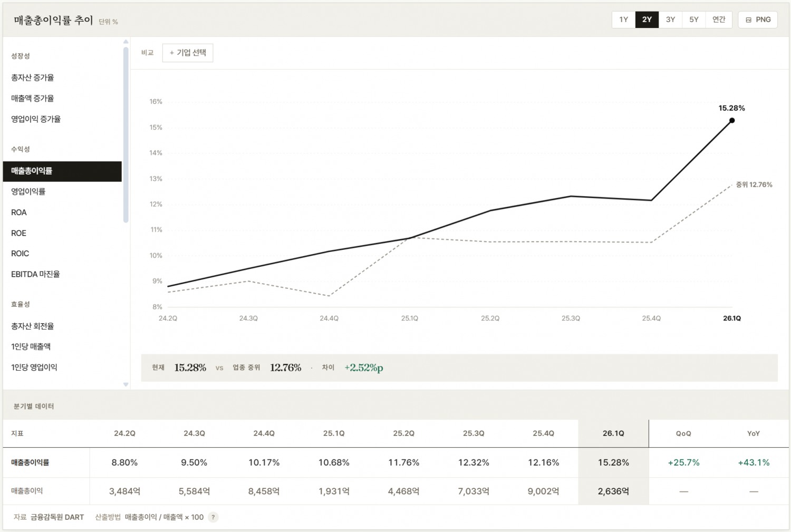
Task: Select the 26.1Q data point on chart
Action: pyautogui.click(x=732, y=120)
